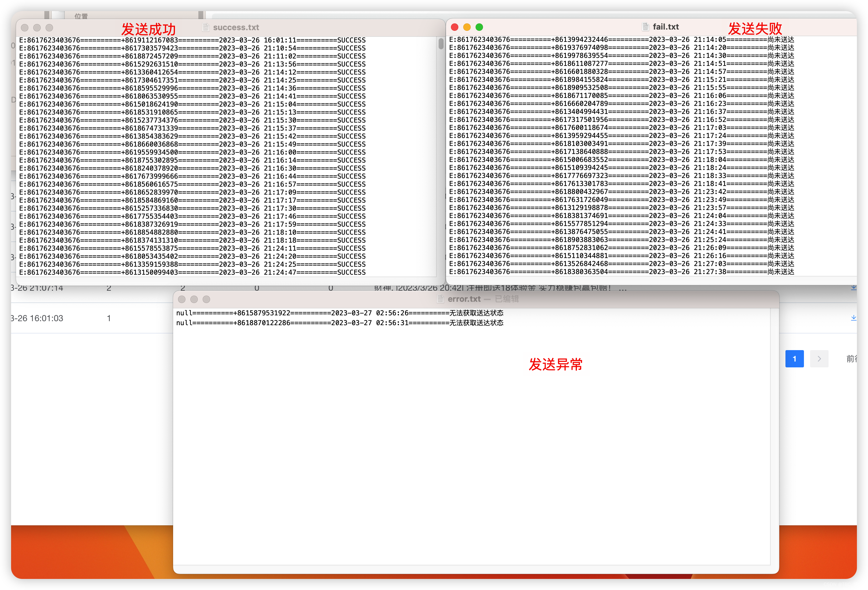Go to next page with chevron button
The height and width of the screenshot is (590, 868).
[819, 359]
